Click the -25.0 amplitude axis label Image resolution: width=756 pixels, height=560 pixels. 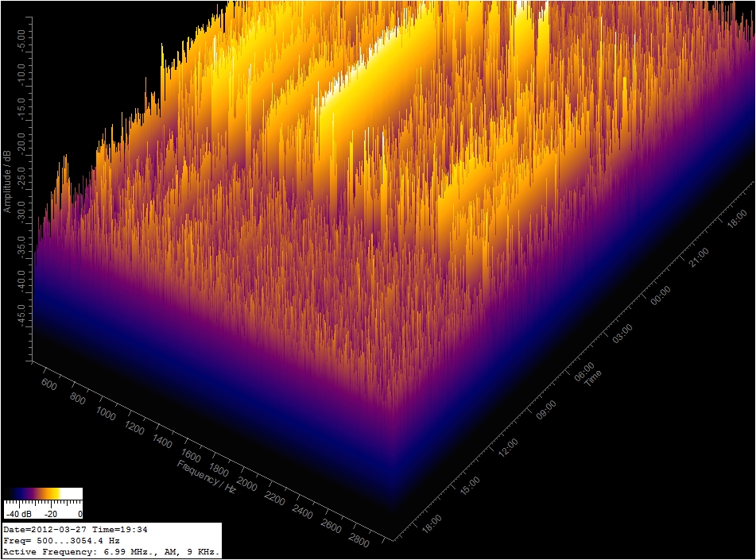(x=21, y=177)
